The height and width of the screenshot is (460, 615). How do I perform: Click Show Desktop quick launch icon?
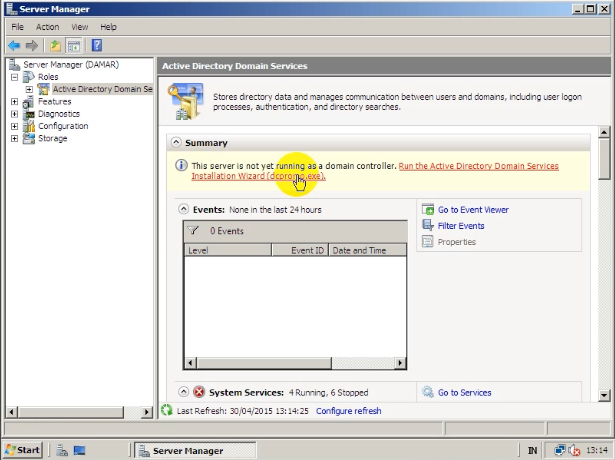(79, 451)
